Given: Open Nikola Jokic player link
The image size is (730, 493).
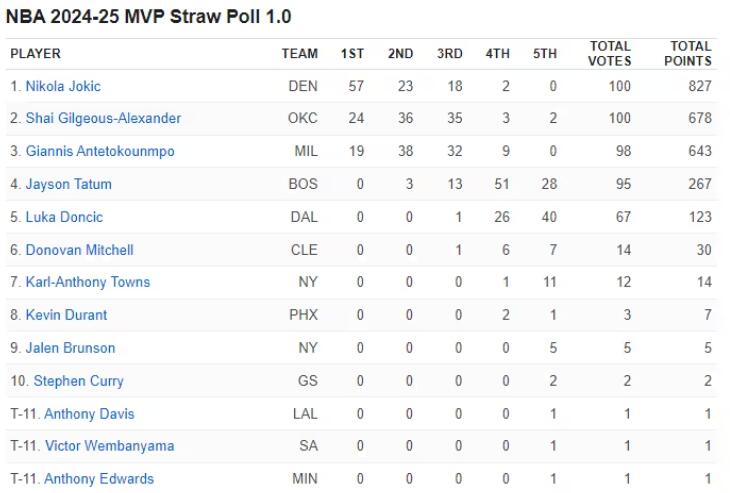Looking at the screenshot, I should (63, 86).
